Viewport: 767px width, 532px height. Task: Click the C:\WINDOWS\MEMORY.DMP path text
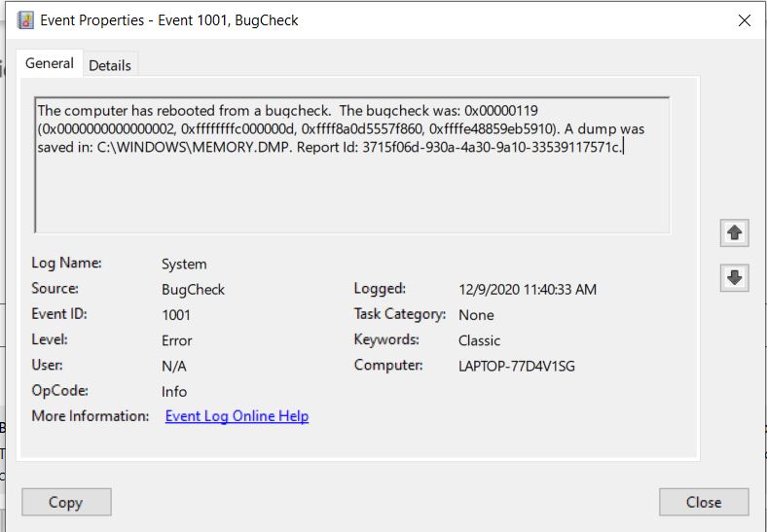coord(194,147)
